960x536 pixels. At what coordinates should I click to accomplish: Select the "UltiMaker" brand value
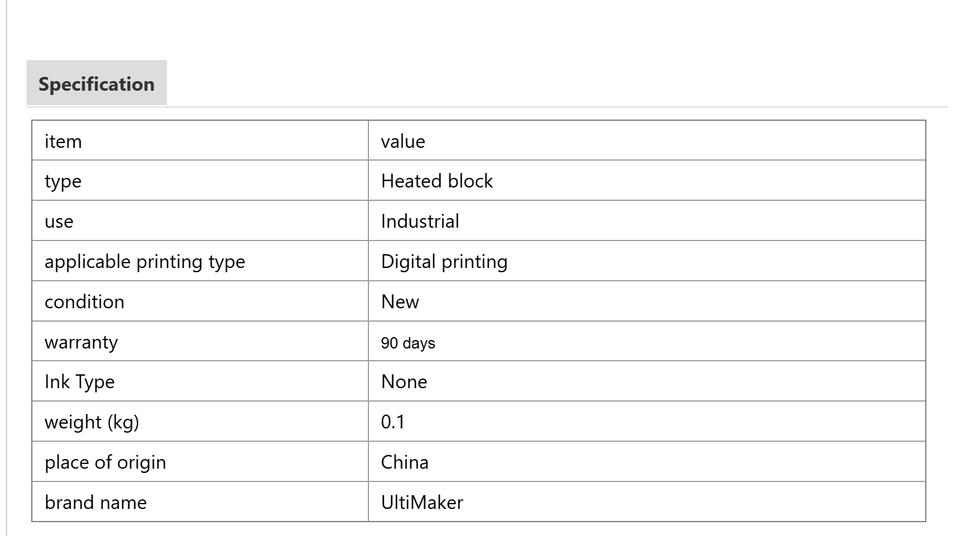(422, 502)
